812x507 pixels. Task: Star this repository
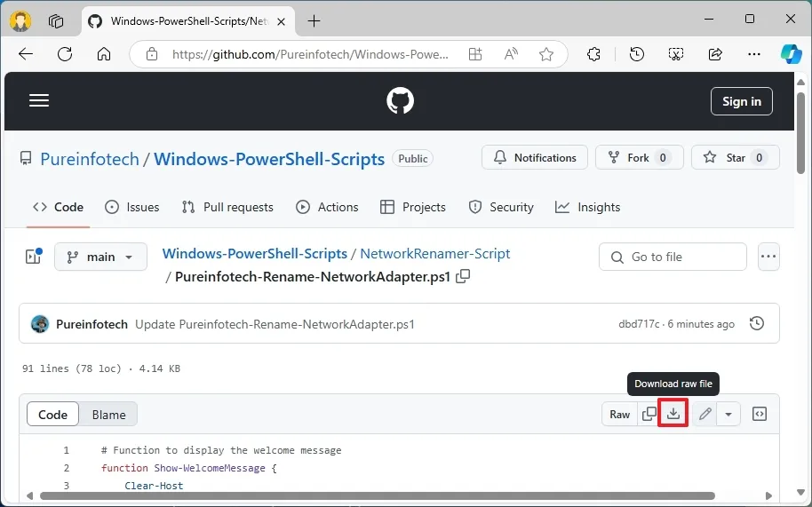735,158
